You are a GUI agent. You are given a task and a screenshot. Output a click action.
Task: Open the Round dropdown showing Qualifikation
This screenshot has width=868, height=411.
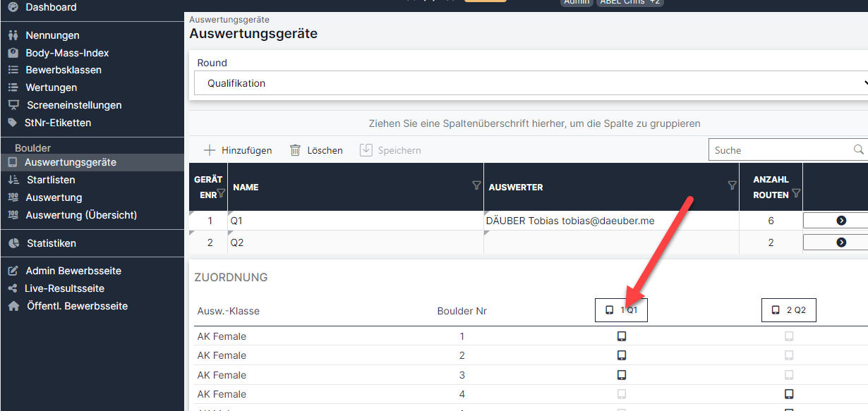tap(531, 83)
